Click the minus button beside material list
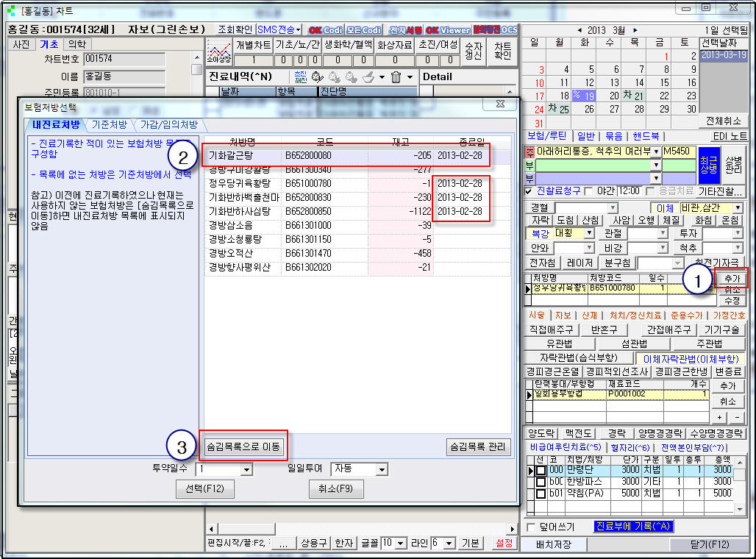756x559 pixels. [x=737, y=417]
